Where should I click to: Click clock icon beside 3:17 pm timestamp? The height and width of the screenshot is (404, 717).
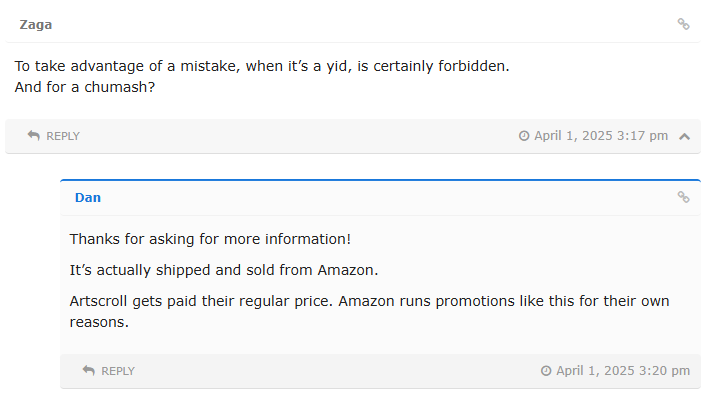click(524, 136)
